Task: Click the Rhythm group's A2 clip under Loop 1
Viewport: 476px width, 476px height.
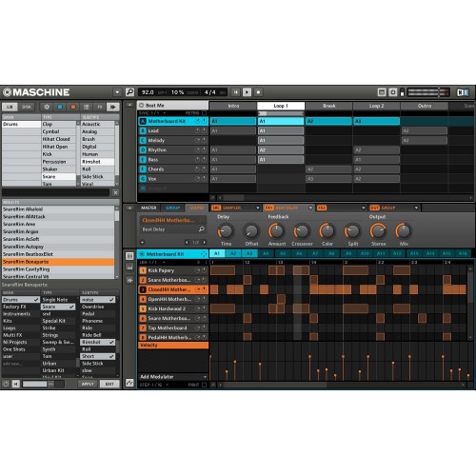Action: pos(281,149)
